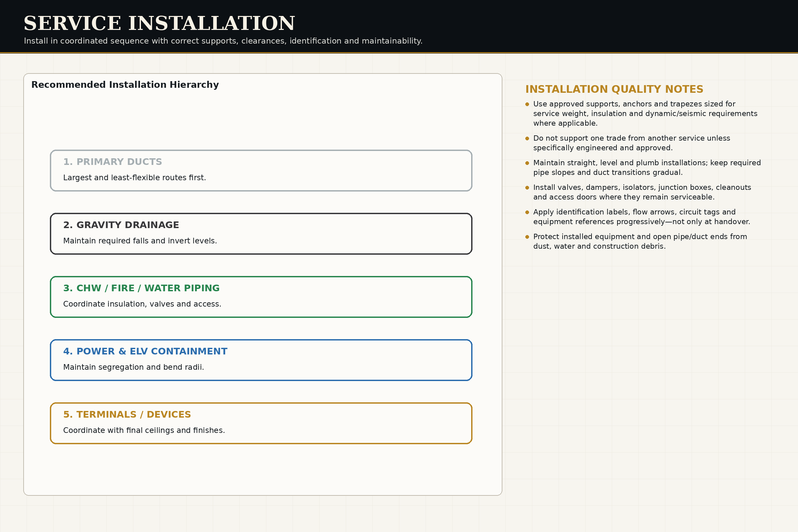Click the note about installing valves and dampers

pos(642,193)
